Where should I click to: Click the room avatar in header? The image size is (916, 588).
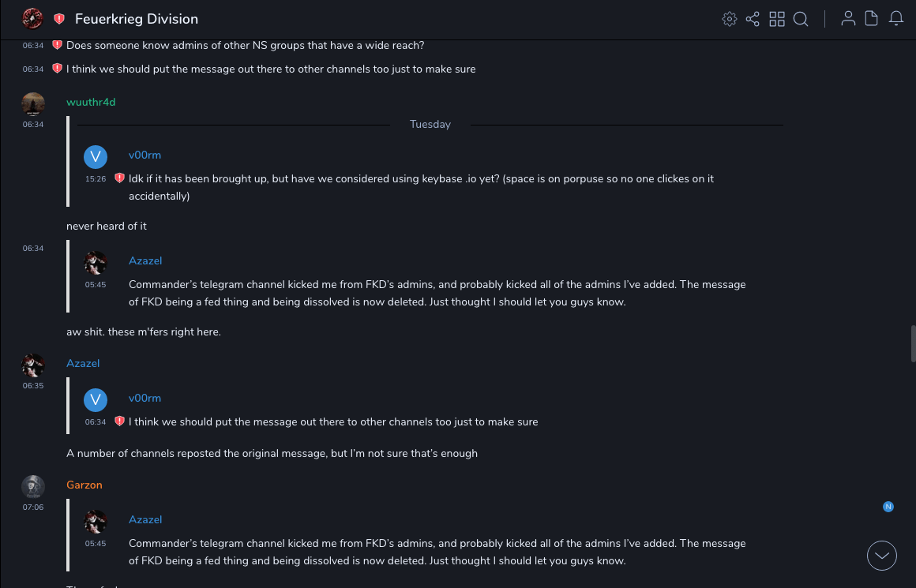click(32, 18)
